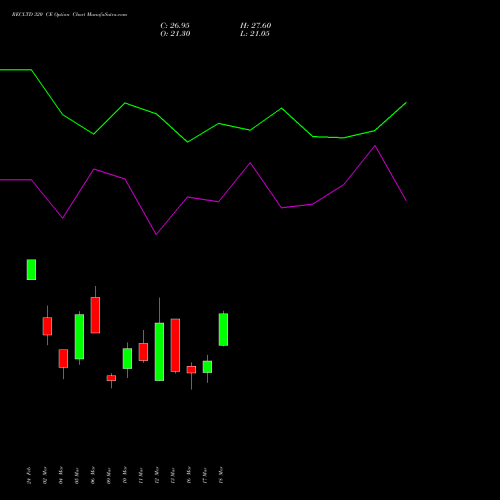The width and height of the screenshot is (500, 500).
Task: Click the green indicator line's last point
Action: (406, 103)
